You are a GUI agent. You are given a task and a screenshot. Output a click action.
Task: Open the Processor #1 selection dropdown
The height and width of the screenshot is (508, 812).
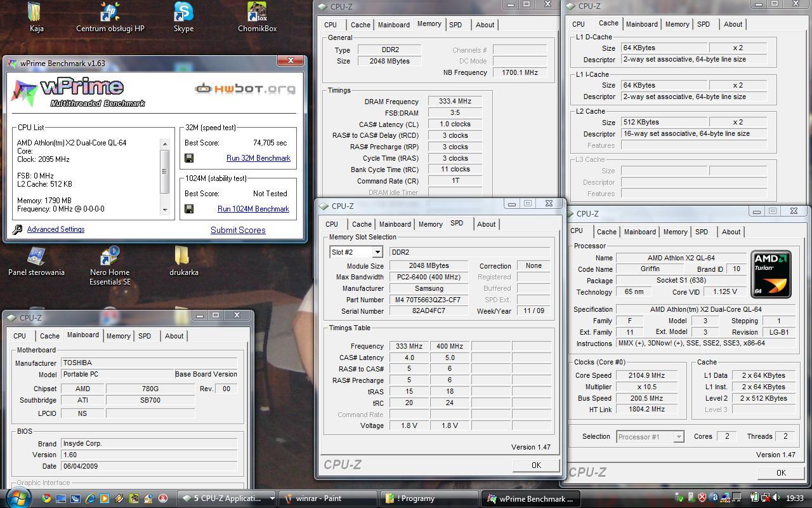point(678,436)
